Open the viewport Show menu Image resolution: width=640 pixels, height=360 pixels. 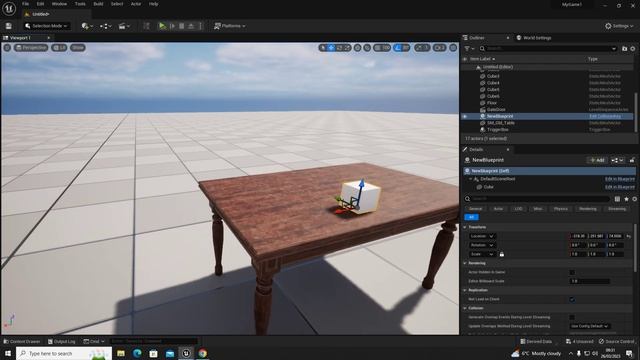(78, 48)
